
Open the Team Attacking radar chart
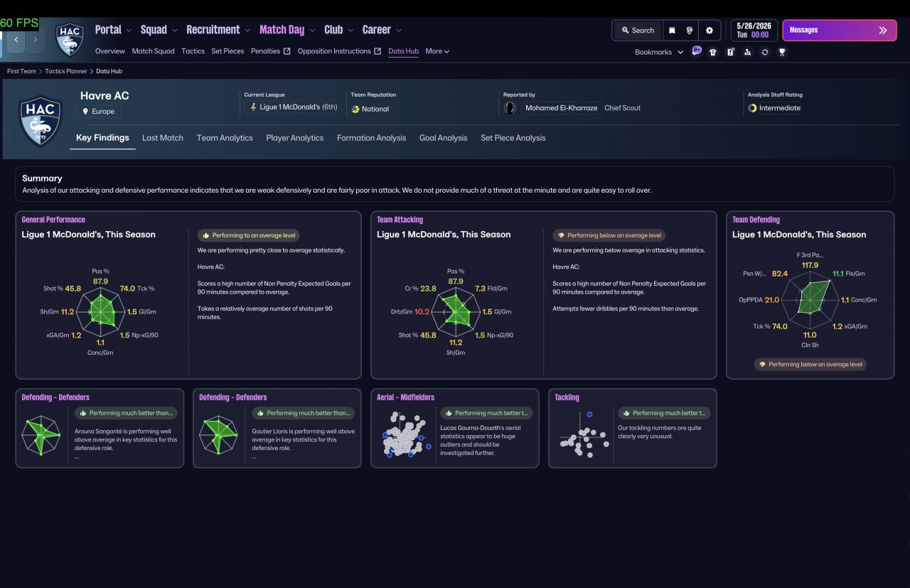457,312
